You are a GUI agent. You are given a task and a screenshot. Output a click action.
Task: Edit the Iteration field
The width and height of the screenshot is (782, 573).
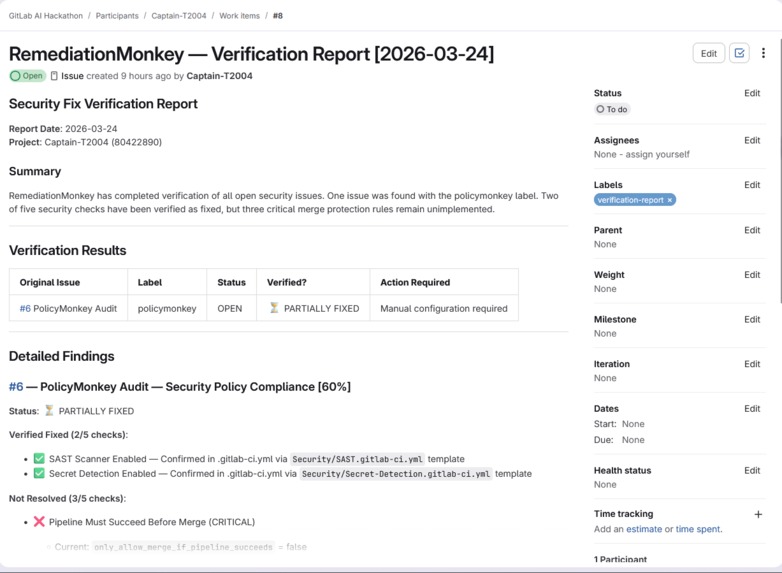[x=752, y=364]
